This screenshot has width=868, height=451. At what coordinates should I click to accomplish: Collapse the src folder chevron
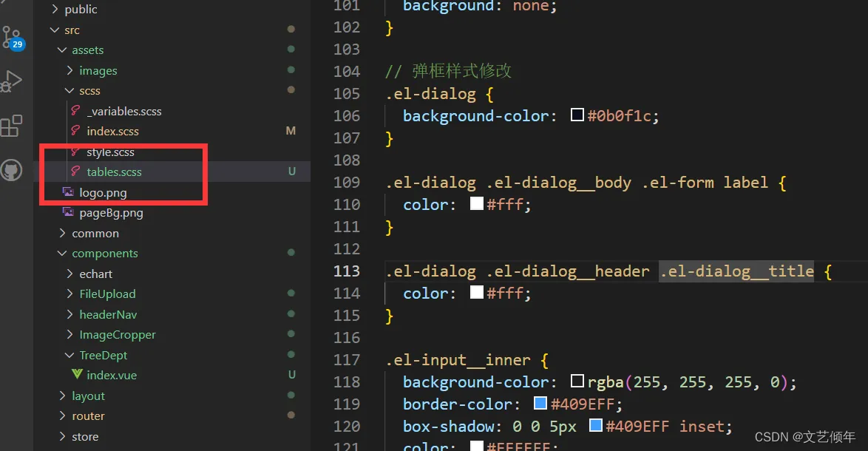[x=54, y=30]
